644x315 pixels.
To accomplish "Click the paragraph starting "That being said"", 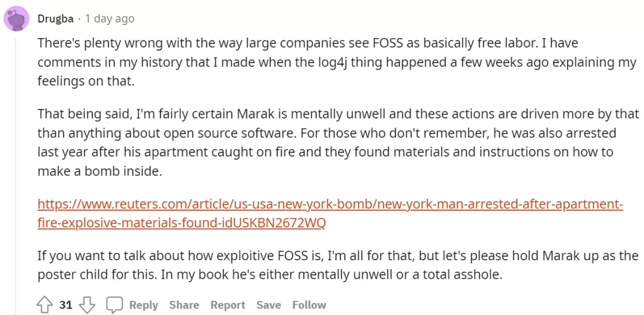I will [339, 142].
